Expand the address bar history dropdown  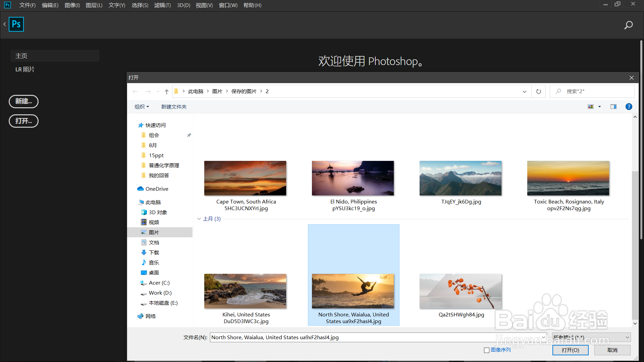[524, 92]
